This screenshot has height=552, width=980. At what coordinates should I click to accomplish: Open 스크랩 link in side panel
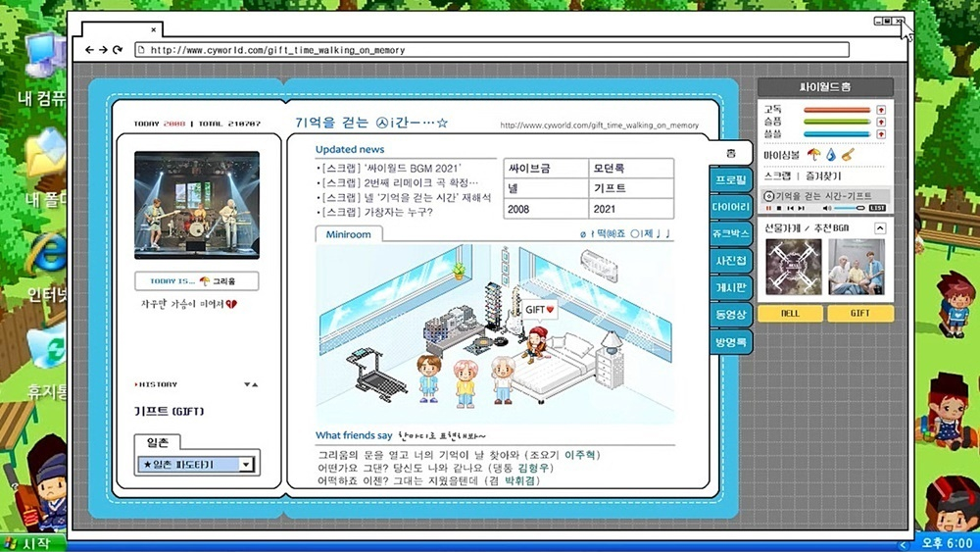pos(777,176)
